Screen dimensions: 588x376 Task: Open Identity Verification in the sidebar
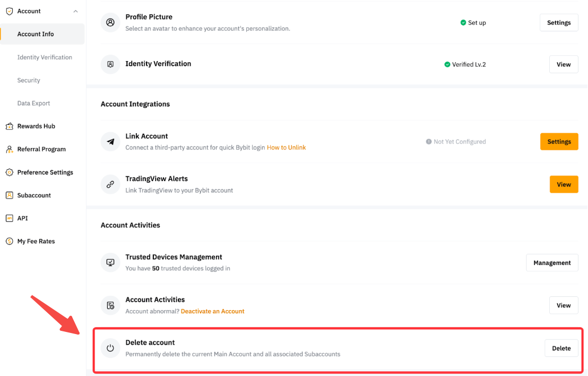[45, 57]
